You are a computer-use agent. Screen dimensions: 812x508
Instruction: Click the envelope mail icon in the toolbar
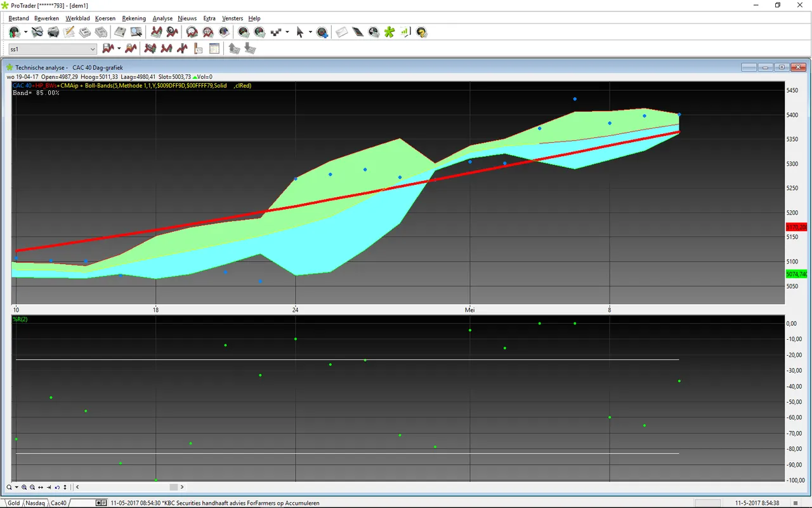click(342, 32)
